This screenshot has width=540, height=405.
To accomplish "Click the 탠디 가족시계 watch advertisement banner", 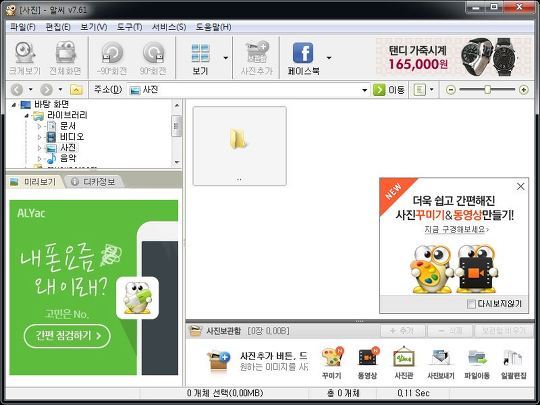I will [x=454, y=57].
